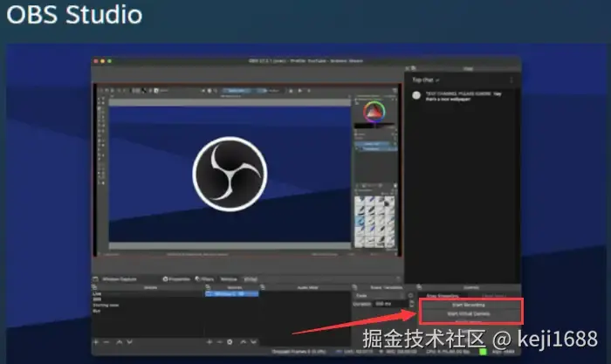Click the brush presets thumbnails in Krita

point(374,222)
